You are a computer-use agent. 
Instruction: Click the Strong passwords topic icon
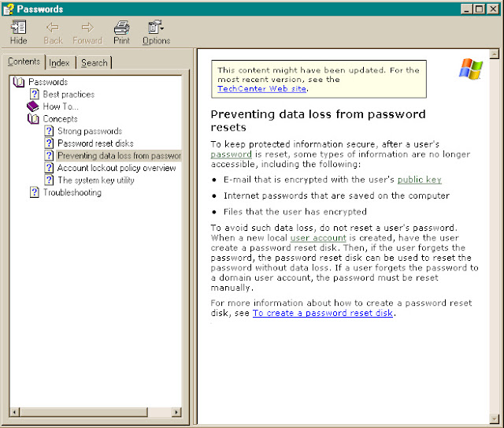49,131
